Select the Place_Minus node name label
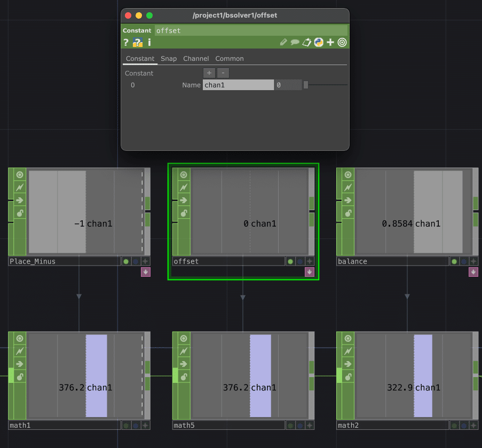482x448 pixels. (65, 262)
